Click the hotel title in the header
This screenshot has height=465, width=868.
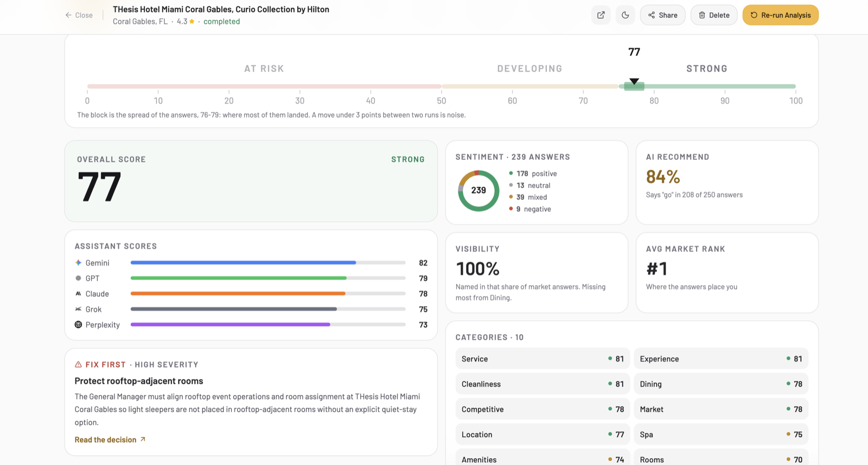(221, 9)
